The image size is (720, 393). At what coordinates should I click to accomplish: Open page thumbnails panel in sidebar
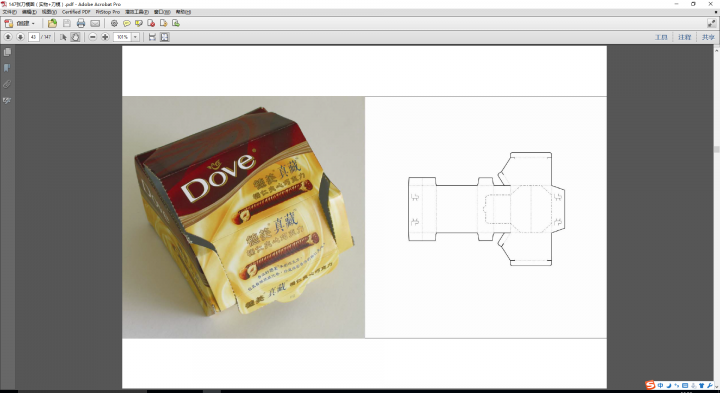[x=7, y=52]
